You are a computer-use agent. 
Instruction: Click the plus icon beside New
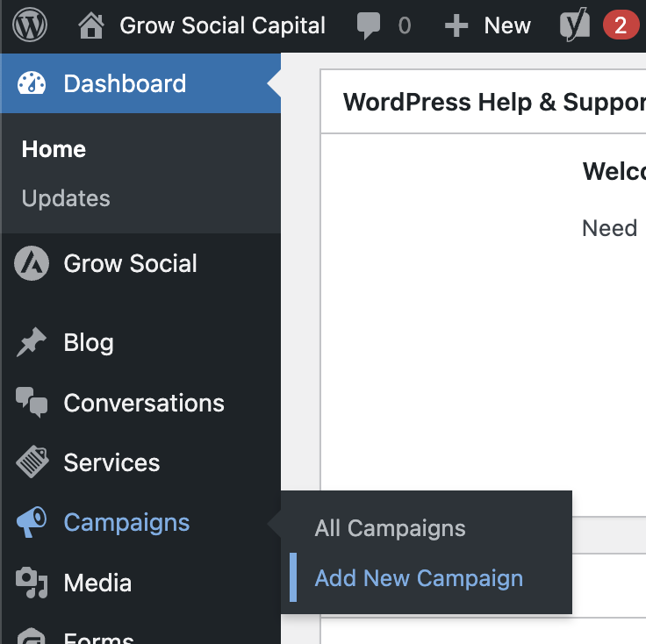[x=456, y=26]
